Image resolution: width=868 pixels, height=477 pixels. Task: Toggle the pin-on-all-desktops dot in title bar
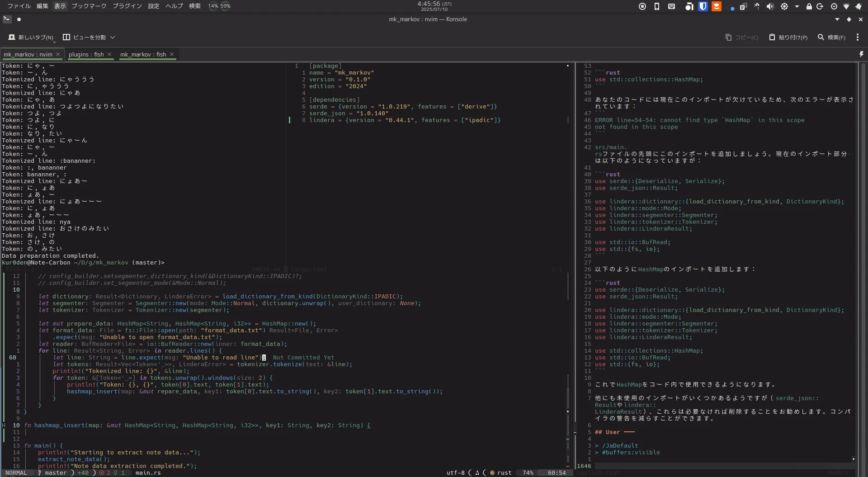19,19
